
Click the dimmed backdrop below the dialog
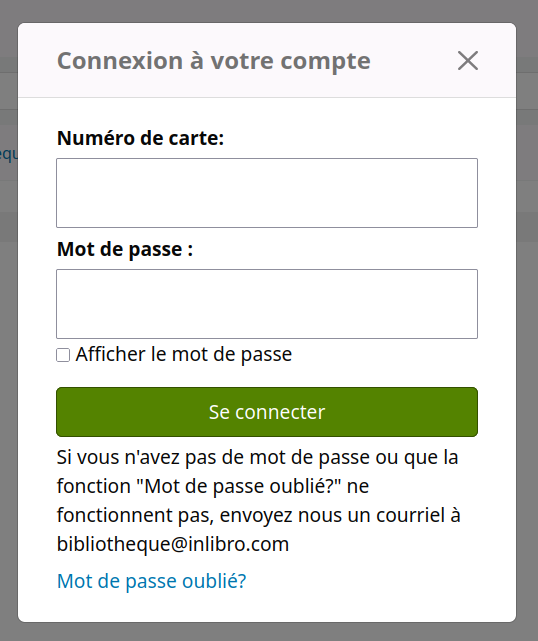click(x=269, y=632)
